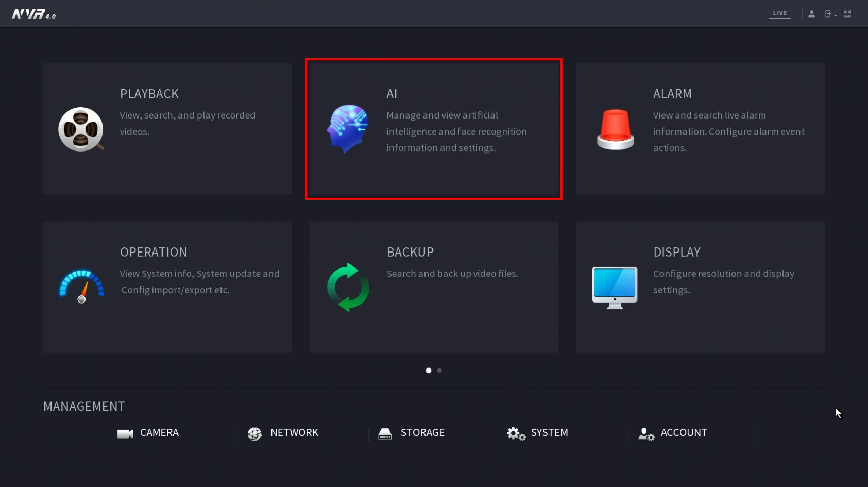Click the OPERATION speedometer gauge icon

point(81,286)
